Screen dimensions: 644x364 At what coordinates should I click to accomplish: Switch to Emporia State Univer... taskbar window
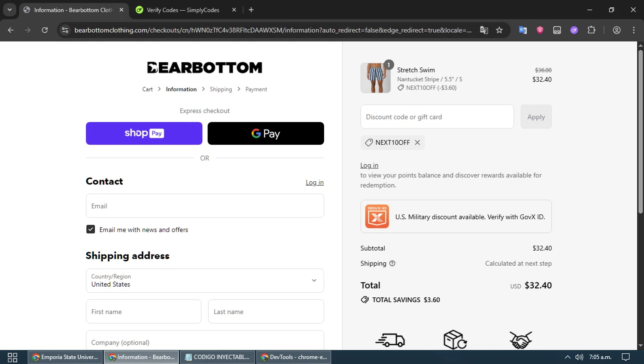pos(66,357)
